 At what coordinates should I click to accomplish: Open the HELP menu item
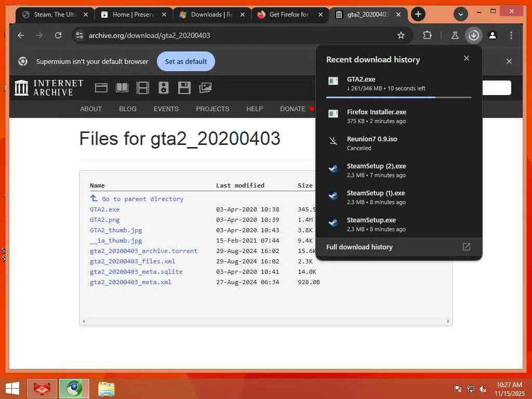click(255, 109)
